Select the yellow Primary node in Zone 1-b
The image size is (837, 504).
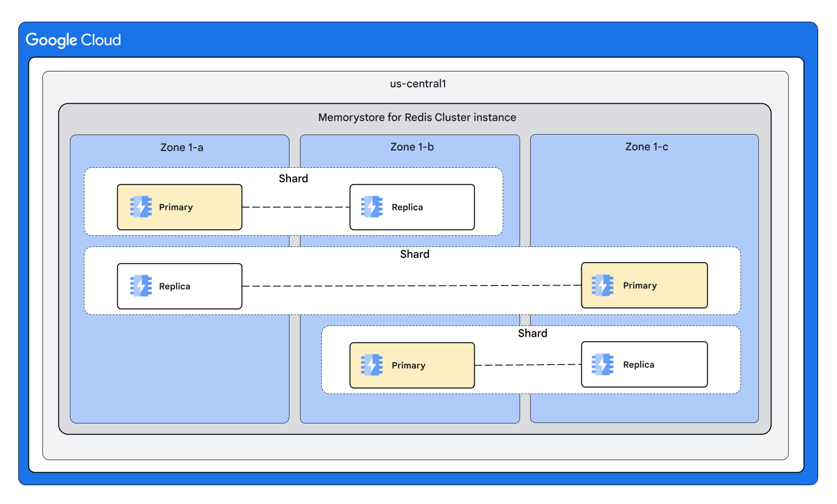412,365
